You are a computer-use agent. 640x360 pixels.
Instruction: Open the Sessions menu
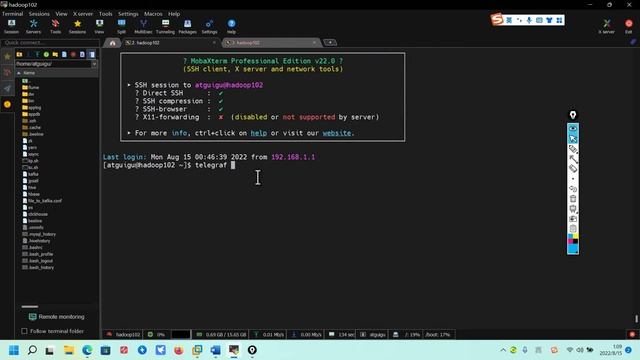point(39,14)
